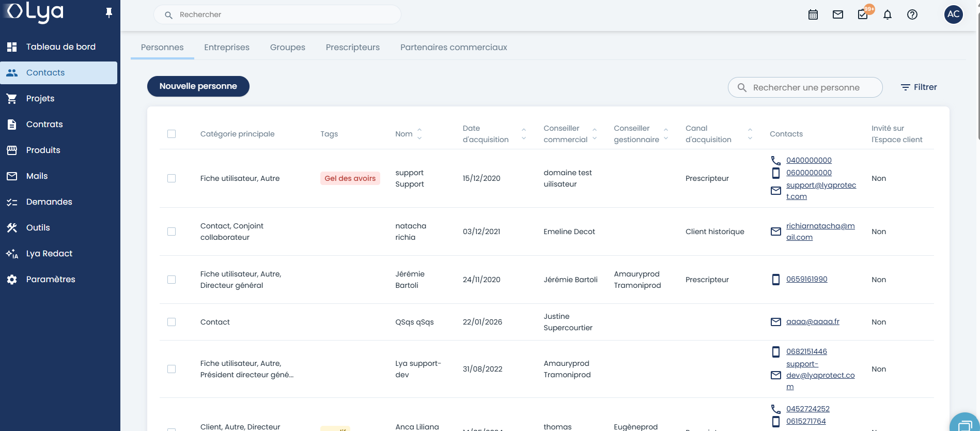The image size is (980, 431).
Task: Open the help question mark icon
Action: coord(912,14)
